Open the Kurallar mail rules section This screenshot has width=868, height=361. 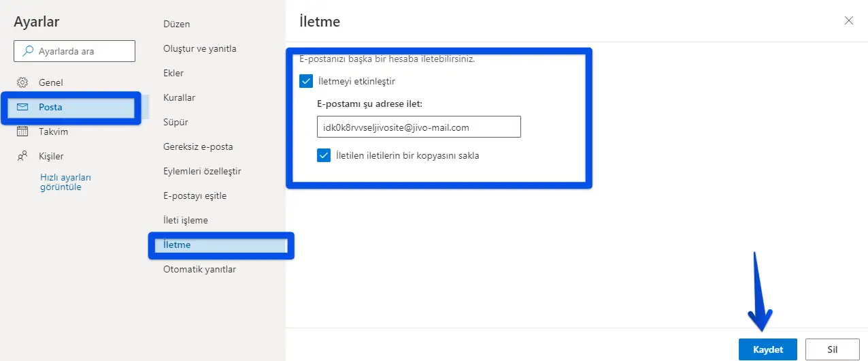coord(179,97)
